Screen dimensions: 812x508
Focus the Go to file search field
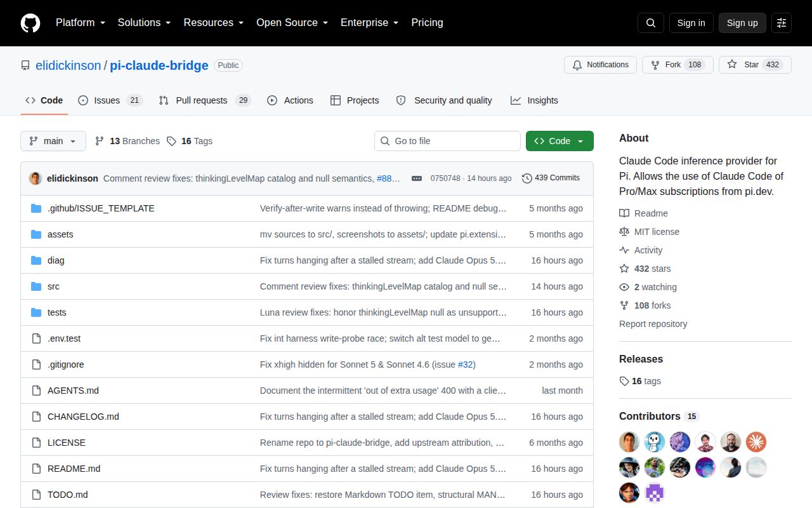click(x=447, y=141)
